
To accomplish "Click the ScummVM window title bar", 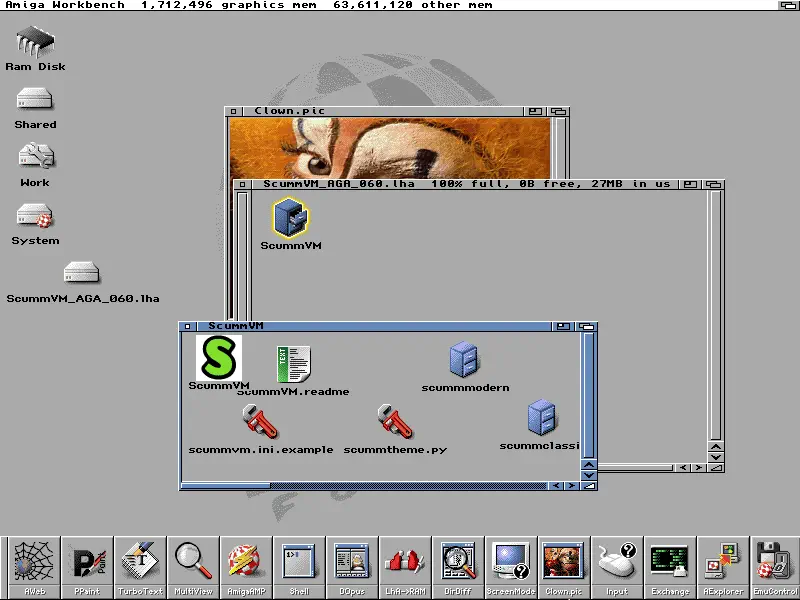I will 374,326.
